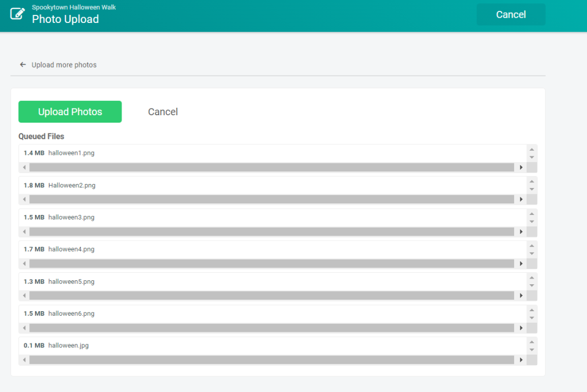Click the 1.8 MB size of Halloween2.png

click(34, 185)
